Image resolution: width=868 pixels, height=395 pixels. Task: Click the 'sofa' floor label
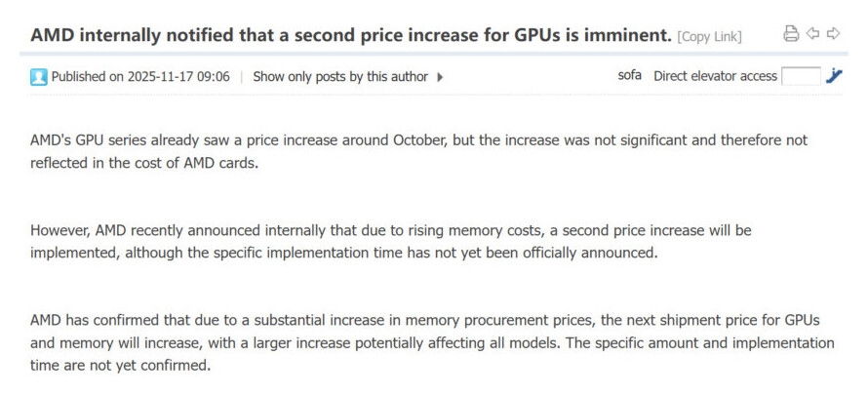[630, 76]
